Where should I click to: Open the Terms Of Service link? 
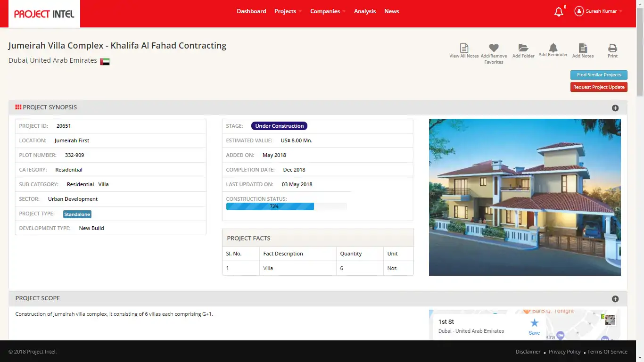(607, 352)
